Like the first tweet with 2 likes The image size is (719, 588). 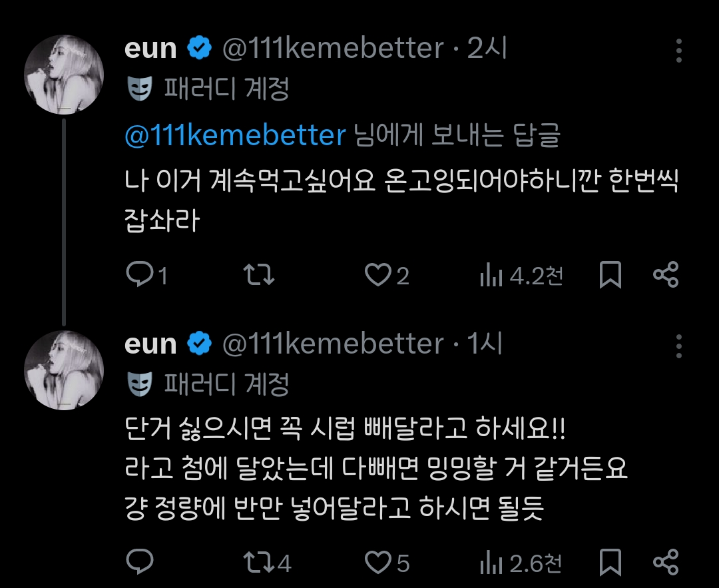(378, 275)
